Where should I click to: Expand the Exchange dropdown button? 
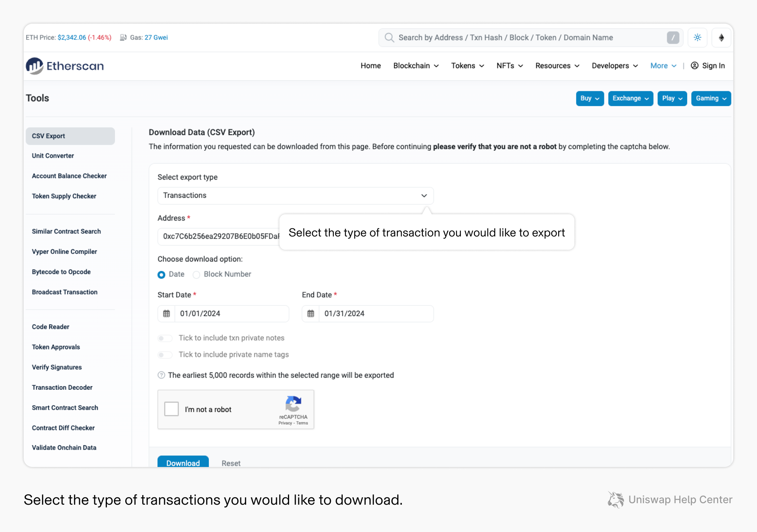(630, 98)
